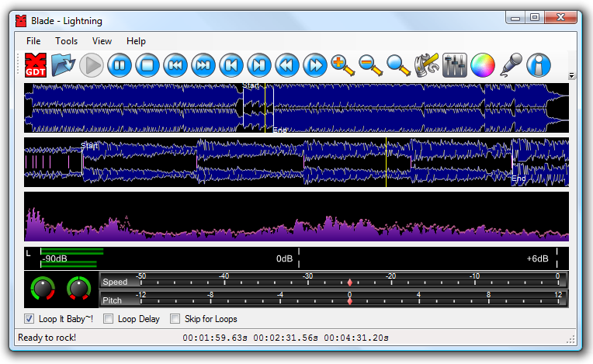Click the window resize grip in status bar

coord(570,339)
